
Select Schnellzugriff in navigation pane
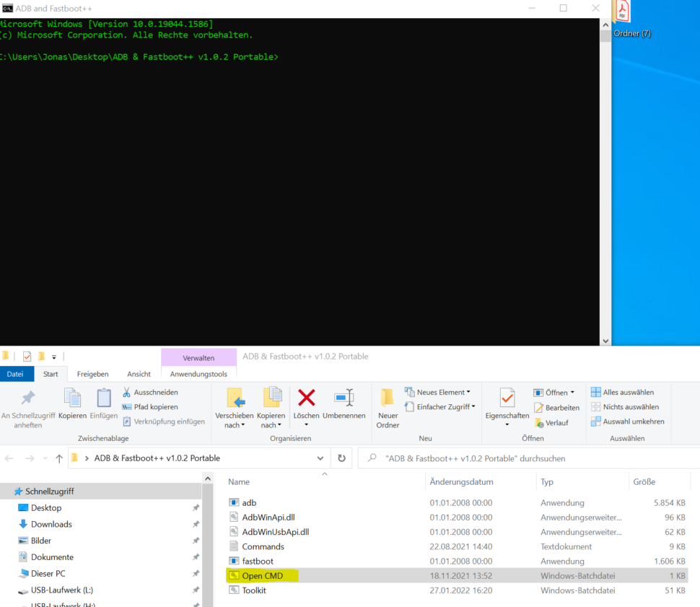(101, 492)
